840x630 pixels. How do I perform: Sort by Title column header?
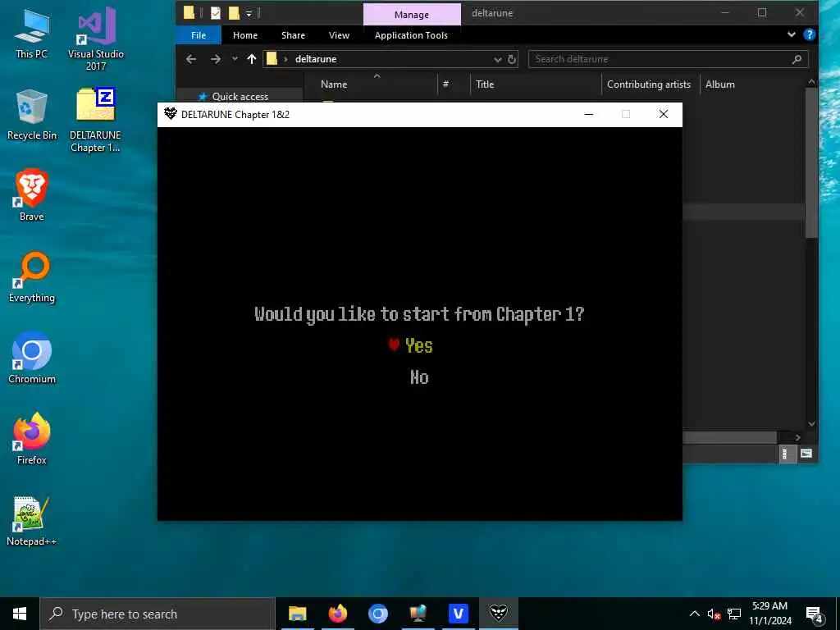pos(485,84)
